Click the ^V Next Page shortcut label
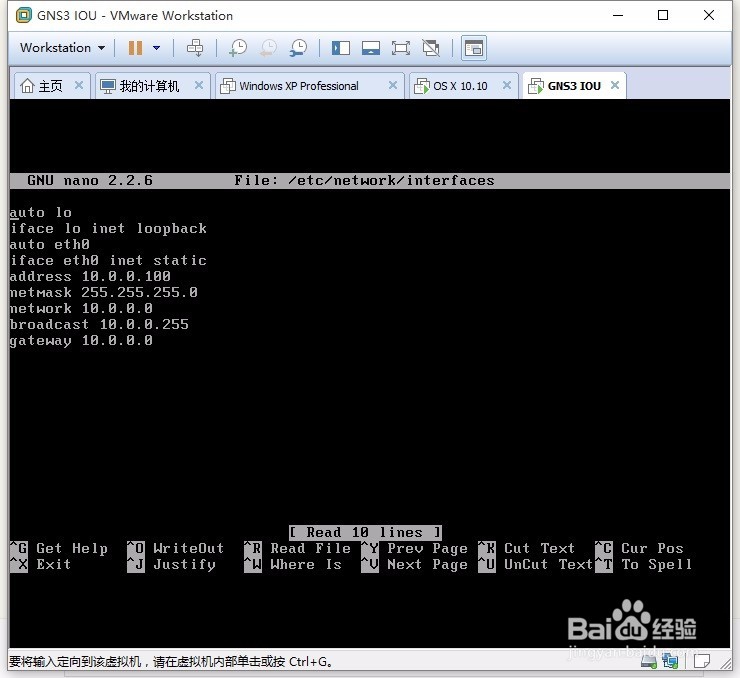The height and width of the screenshot is (678, 740). click(414, 564)
